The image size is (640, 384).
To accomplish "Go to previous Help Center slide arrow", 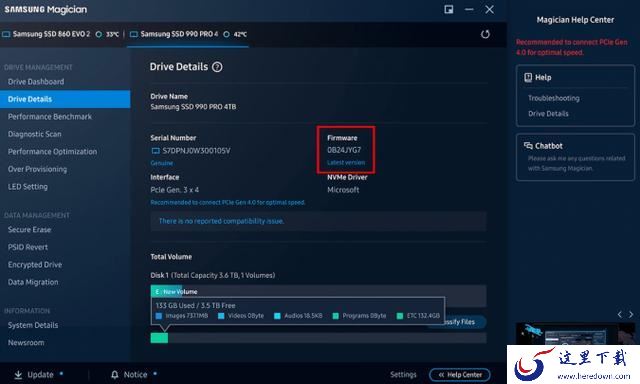I will [620, 314].
